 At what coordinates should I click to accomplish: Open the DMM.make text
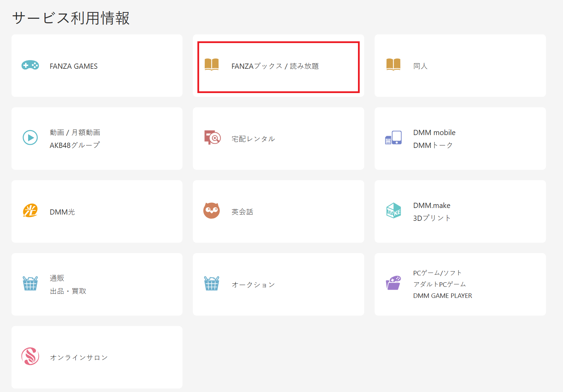432,206
